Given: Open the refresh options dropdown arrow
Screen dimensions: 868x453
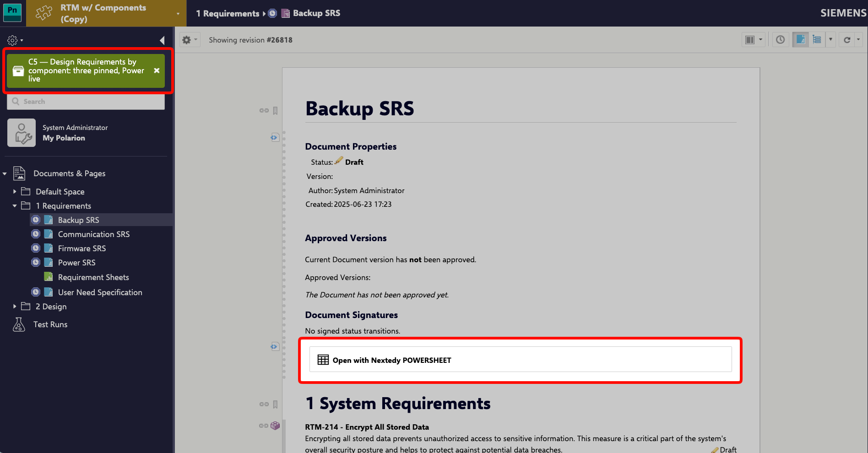Looking at the screenshot, I should pyautogui.click(x=858, y=40).
